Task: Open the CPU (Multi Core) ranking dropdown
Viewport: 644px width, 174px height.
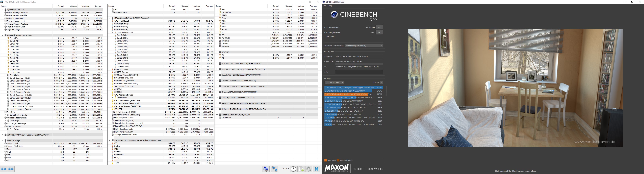Action: point(334,82)
